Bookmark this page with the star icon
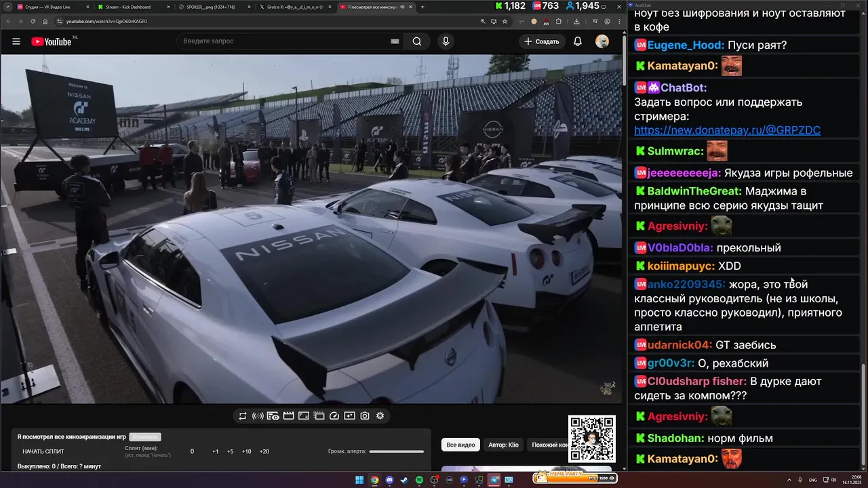The width and height of the screenshot is (868, 488). pyautogui.click(x=505, y=22)
